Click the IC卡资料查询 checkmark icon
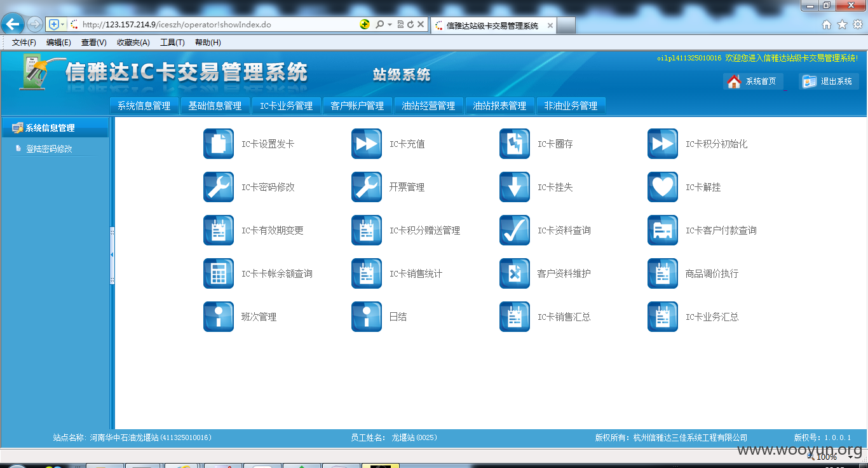 pos(515,230)
